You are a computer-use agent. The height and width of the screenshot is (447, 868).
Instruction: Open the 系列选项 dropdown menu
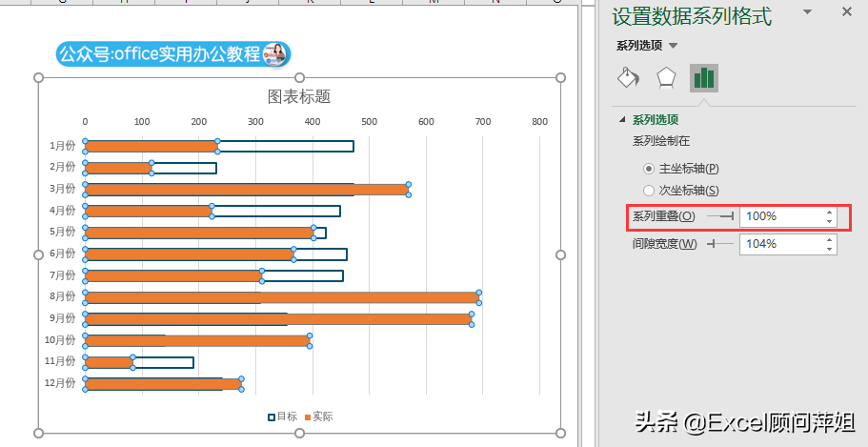(x=673, y=46)
